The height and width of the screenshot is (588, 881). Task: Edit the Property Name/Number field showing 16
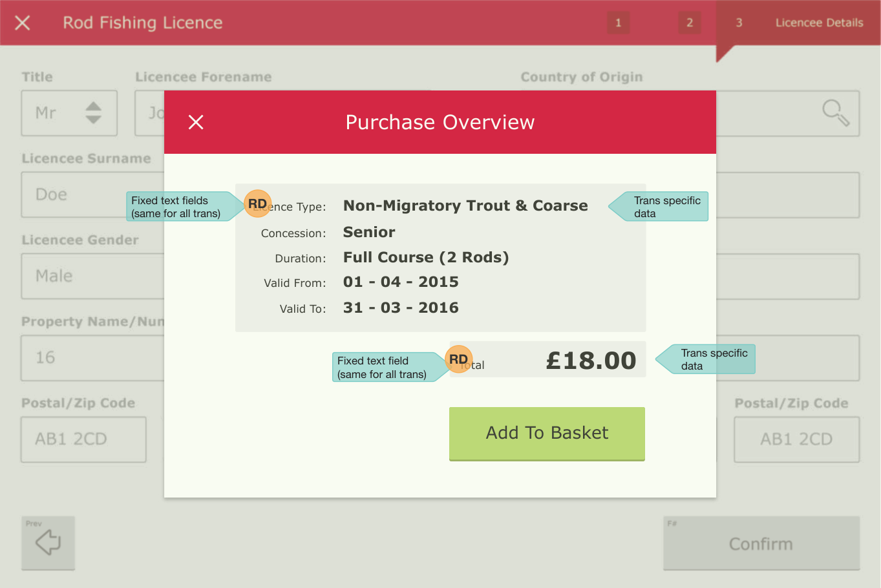point(92,357)
